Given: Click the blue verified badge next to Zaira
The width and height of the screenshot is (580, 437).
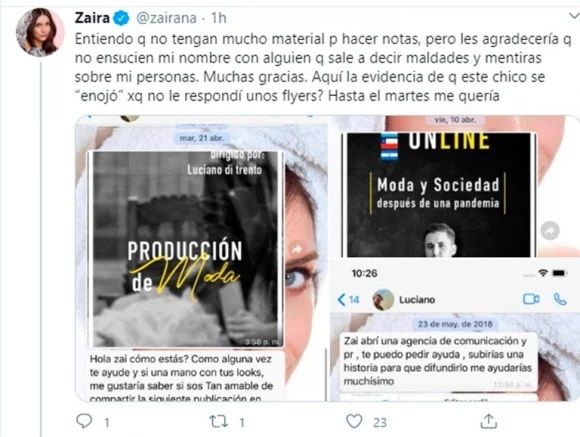Looking at the screenshot, I should point(121,18).
